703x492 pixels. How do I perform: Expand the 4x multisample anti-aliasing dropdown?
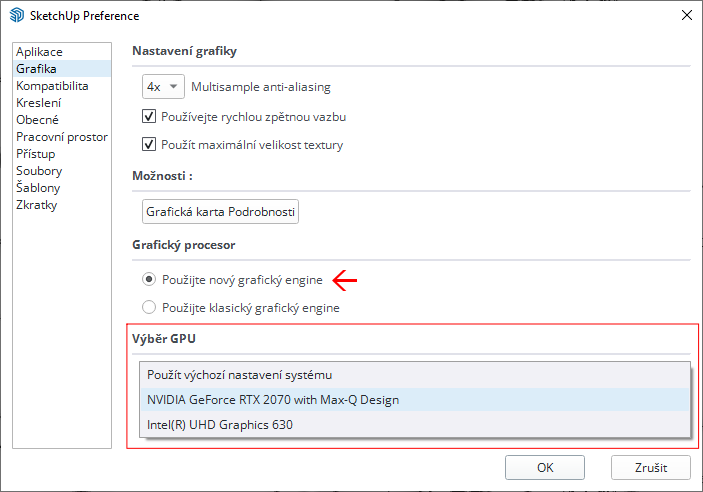[x=163, y=87]
